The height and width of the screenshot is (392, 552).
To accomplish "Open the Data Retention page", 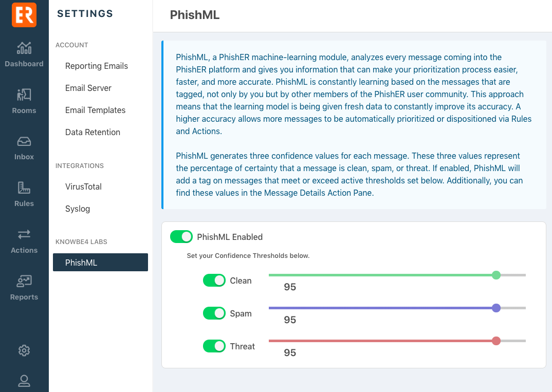I will click(93, 132).
